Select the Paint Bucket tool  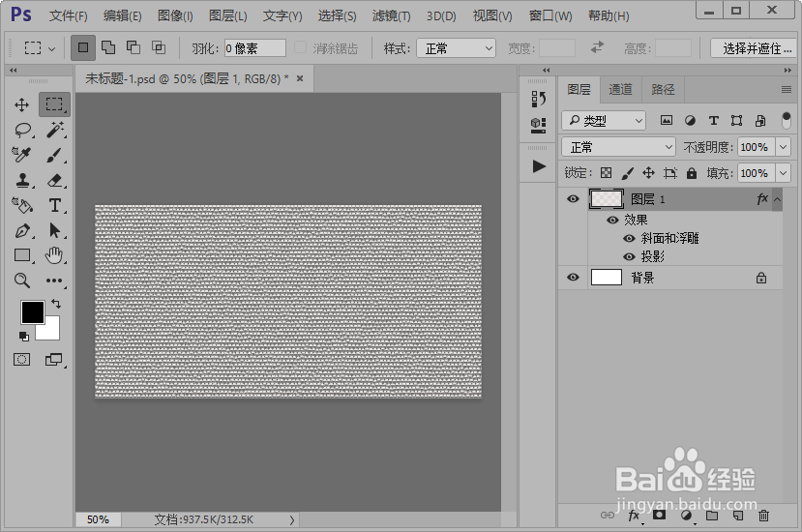point(22,205)
